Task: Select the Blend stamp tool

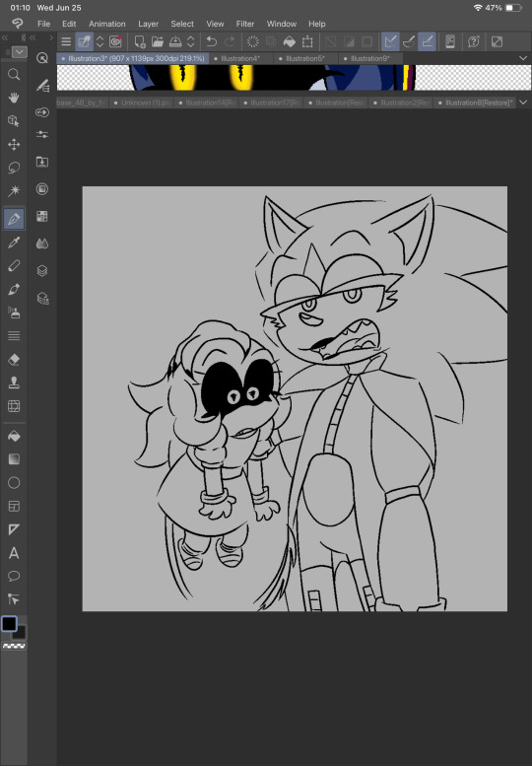Action: (14, 383)
